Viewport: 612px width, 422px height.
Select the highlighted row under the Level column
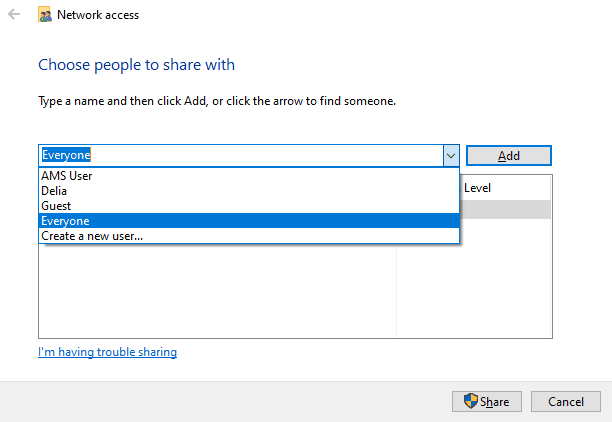click(505, 209)
